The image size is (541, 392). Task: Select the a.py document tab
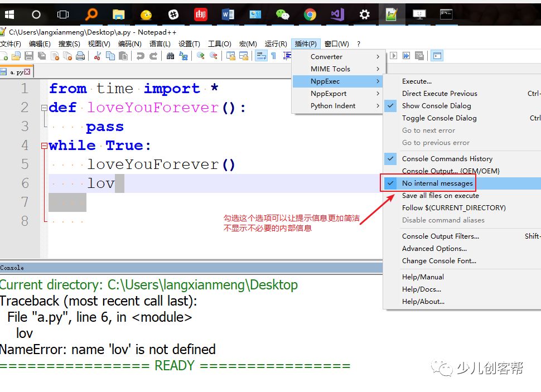17,72
